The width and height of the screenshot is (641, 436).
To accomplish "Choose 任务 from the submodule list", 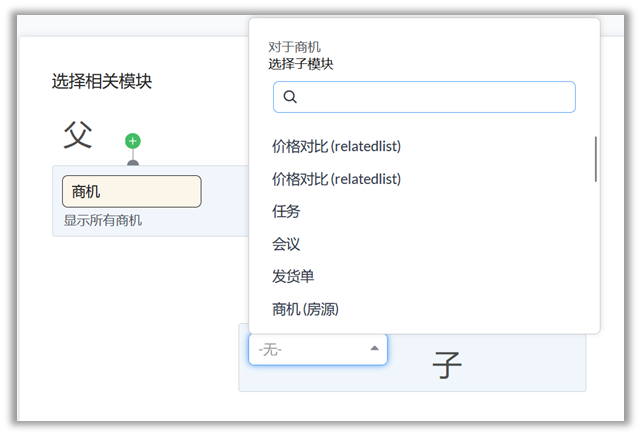I will point(286,211).
